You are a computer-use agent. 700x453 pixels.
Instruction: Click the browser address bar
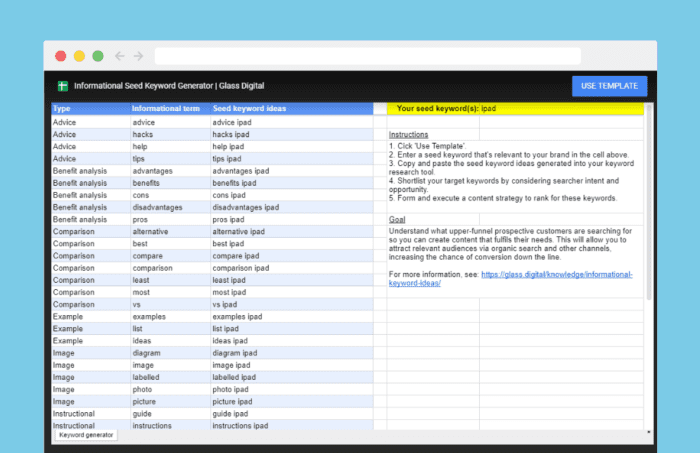tap(368, 56)
